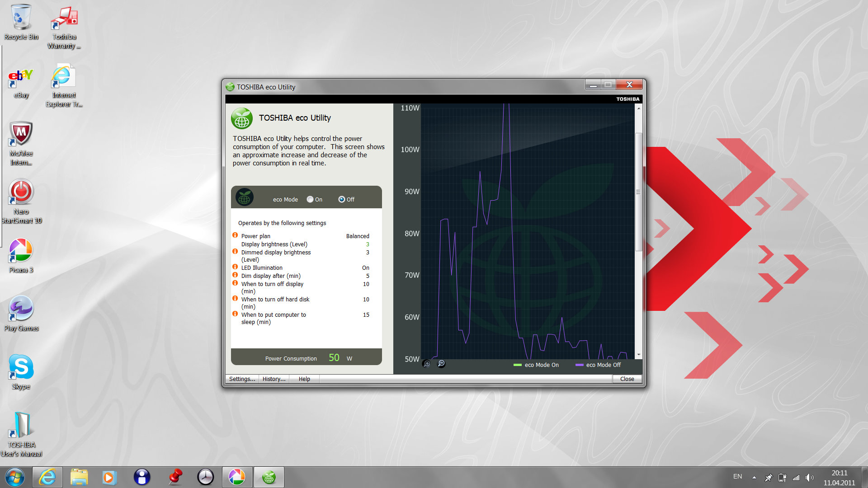Screen dimensions: 868x488
Task: Click info icon beside When to put computer to sleep
Action: pyautogui.click(x=235, y=314)
